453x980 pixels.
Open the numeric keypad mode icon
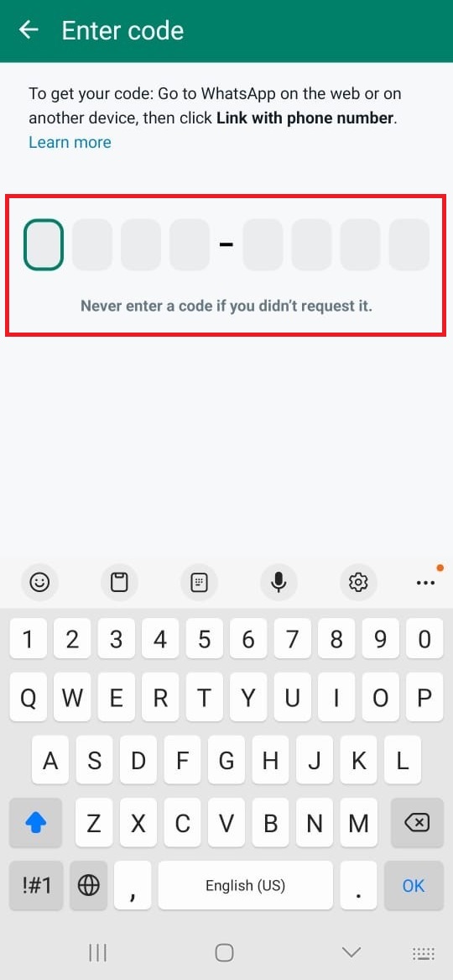(x=199, y=583)
